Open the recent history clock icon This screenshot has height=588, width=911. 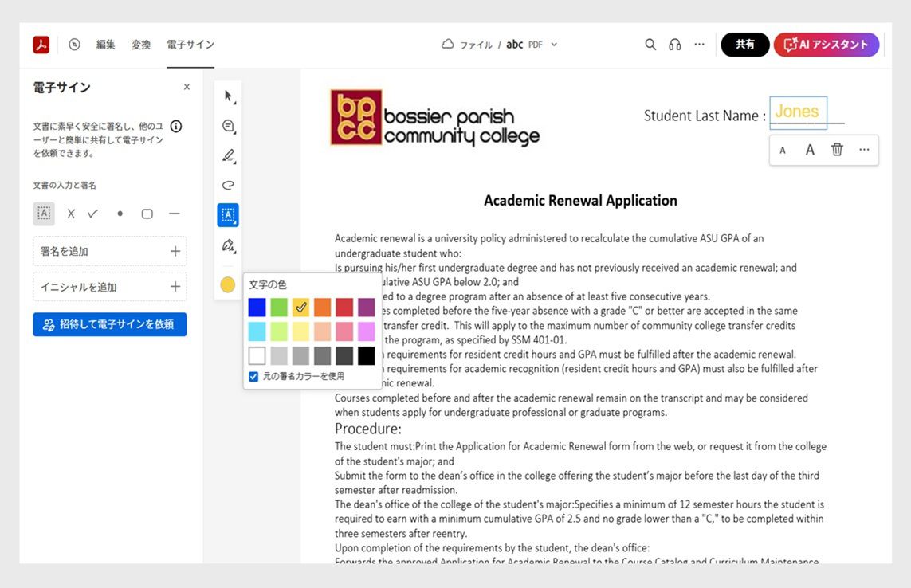pyautogui.click(x=74, y=44)
